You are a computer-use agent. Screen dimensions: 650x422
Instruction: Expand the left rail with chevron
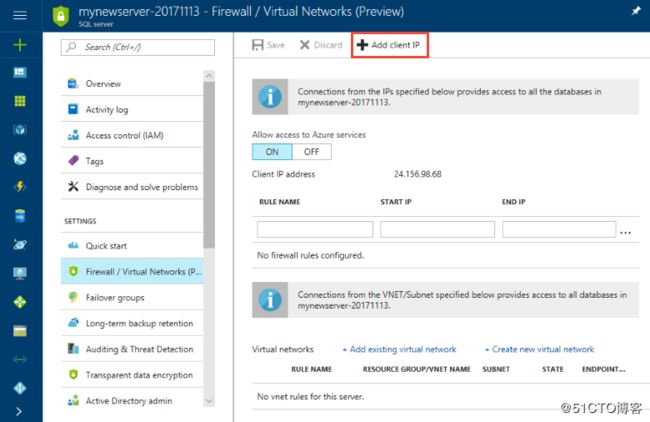[x=19, y=411]
